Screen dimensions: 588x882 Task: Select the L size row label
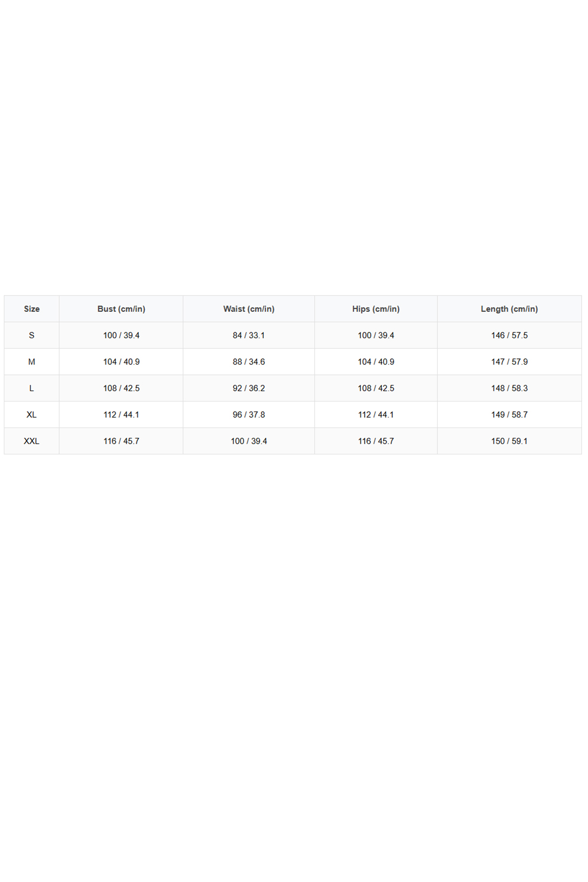[31, 389]
